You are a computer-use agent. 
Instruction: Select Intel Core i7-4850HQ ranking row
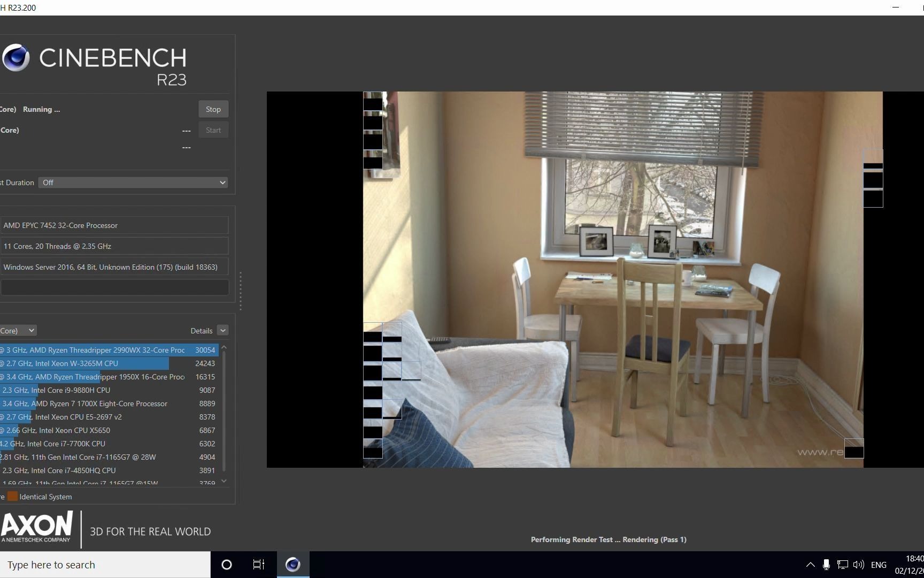109,470
